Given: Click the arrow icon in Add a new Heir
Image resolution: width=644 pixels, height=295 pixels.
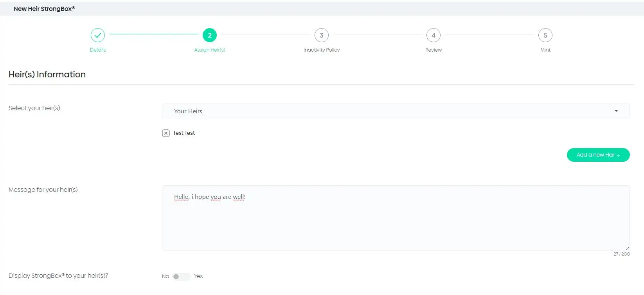Looking at the screenshot, I should click(x=618, y=156).
